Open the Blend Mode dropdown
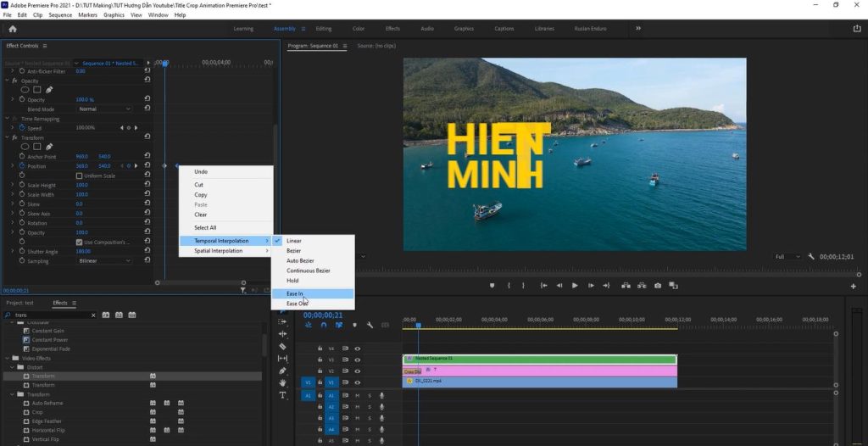The image size is (868, 446). pyautogui.click(x=103, y=109)
